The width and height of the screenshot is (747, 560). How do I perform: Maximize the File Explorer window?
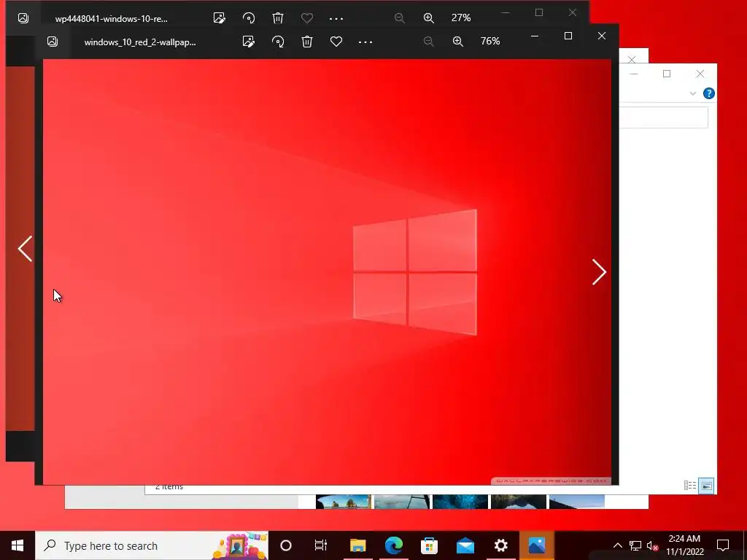pos(667,74)
